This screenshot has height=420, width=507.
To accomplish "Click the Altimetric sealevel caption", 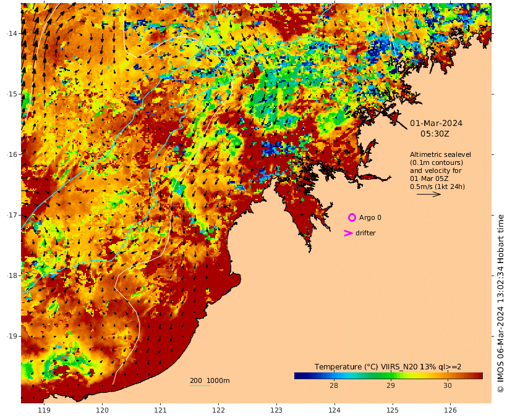I will (440, 154).
